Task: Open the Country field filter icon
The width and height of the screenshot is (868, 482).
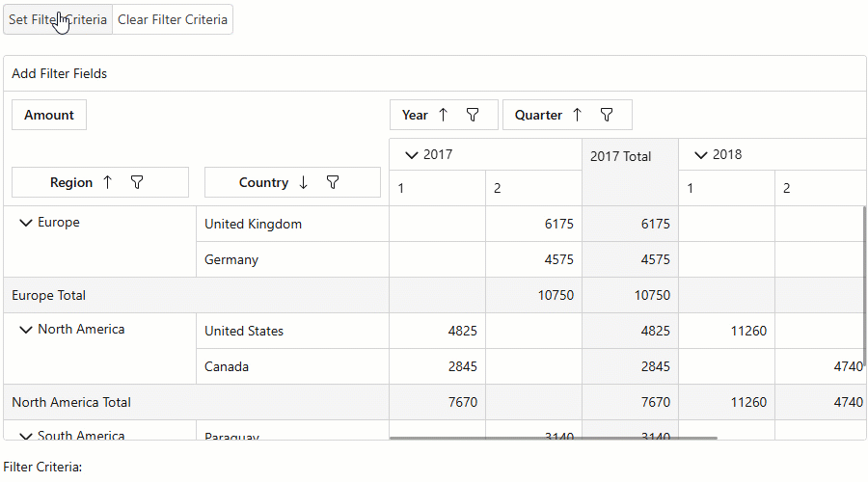Action: click(x=333, y=182)
